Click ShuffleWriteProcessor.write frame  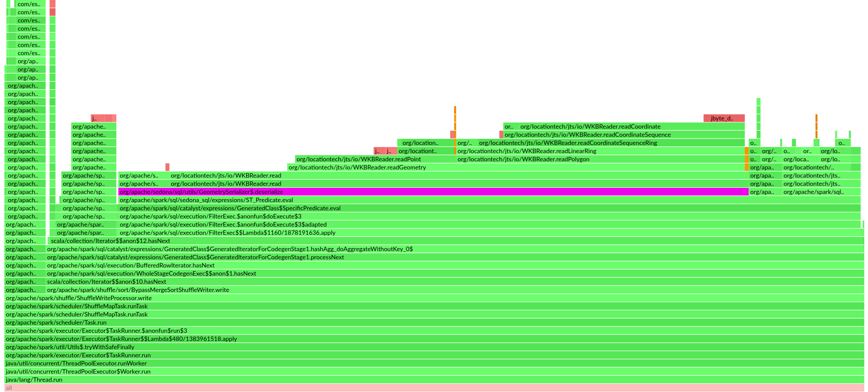tap(434, 298)
